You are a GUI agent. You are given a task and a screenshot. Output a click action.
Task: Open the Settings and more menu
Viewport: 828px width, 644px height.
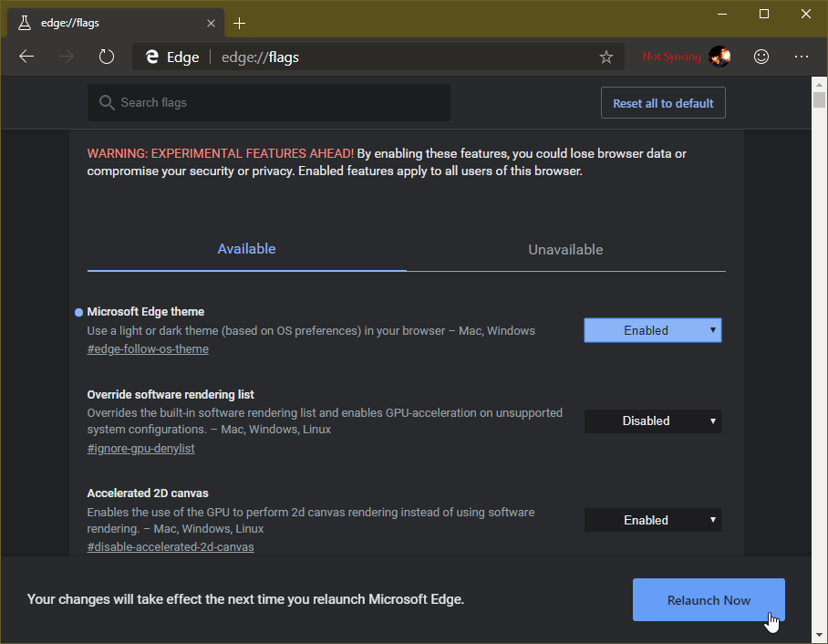pyautogui.click(x=802, y=57)
